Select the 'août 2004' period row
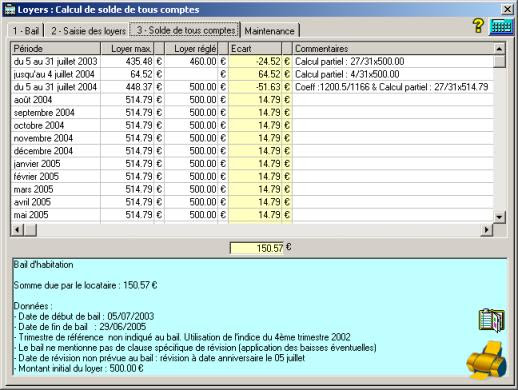This screenshot has height=390, width=518. [x=252, y=100]
